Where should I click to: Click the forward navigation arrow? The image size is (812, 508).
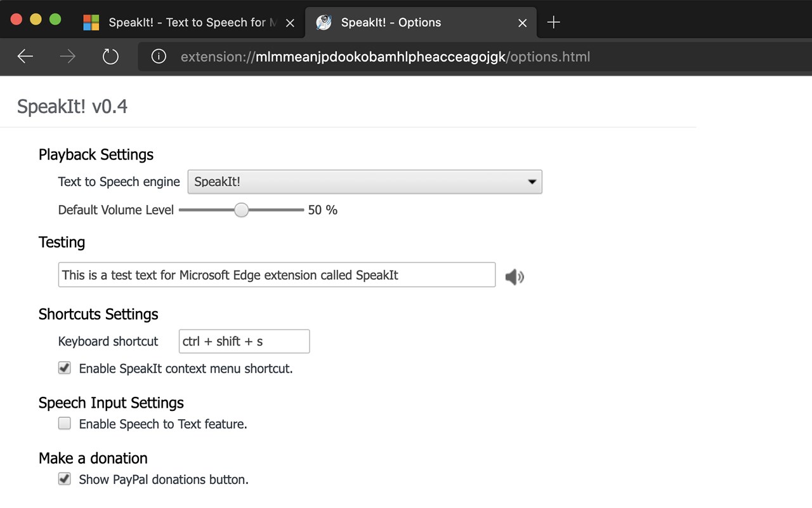click(x=67, y=57)
